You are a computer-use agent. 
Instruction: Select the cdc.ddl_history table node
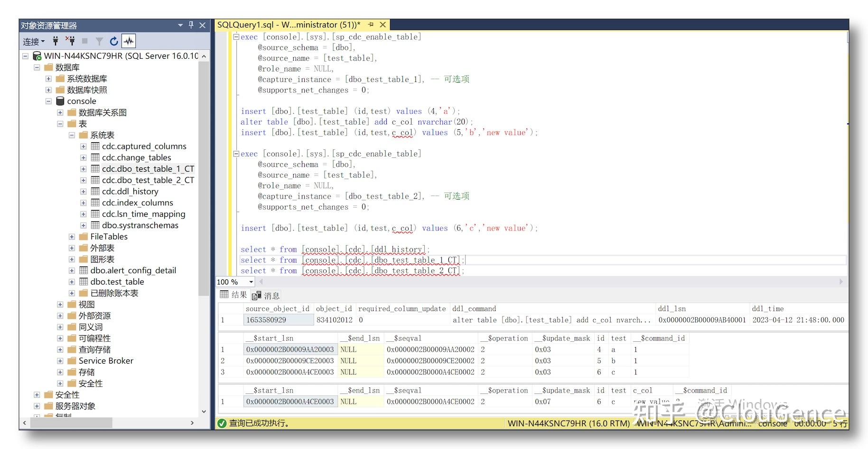click(x=130, y=192)
